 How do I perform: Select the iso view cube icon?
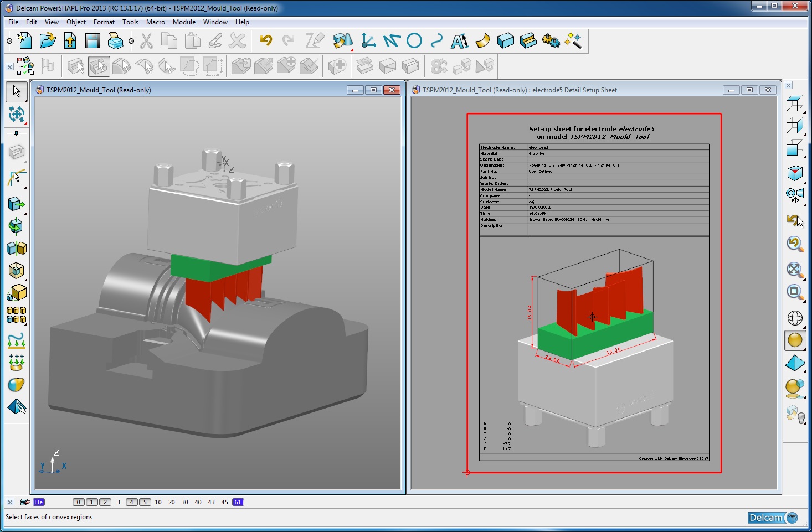click(794, 173)
